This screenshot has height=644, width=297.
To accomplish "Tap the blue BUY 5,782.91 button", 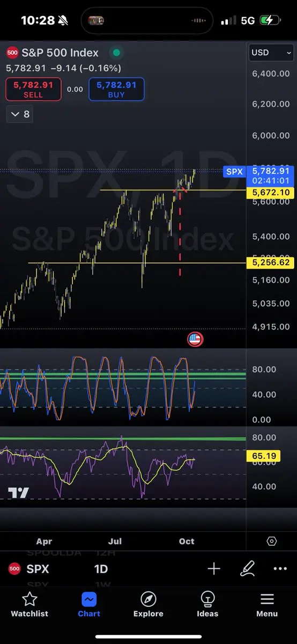I will pos(116,90).
